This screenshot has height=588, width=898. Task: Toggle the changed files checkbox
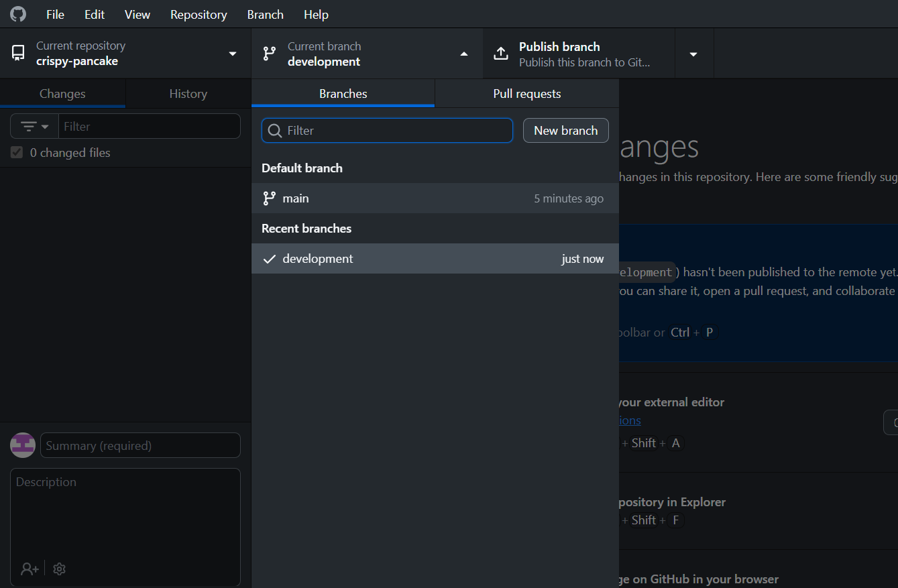click(x=17, y=153)
